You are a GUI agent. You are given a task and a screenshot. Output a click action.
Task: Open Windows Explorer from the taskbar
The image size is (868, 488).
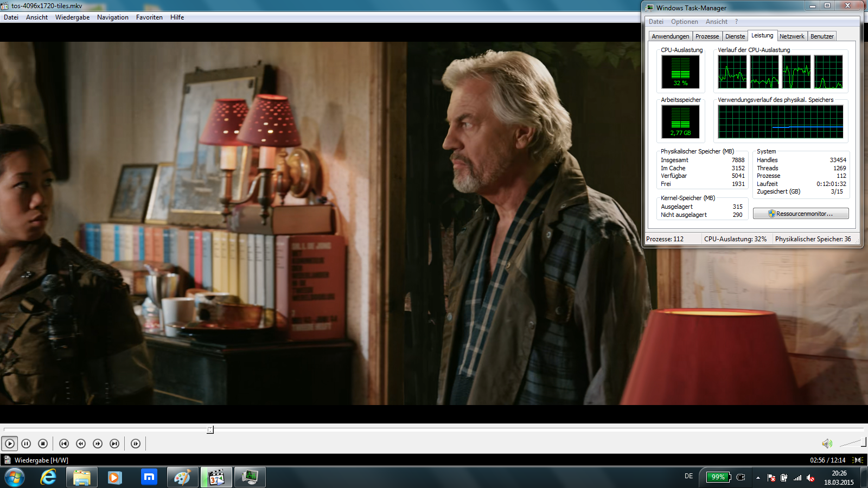point(82,477)
